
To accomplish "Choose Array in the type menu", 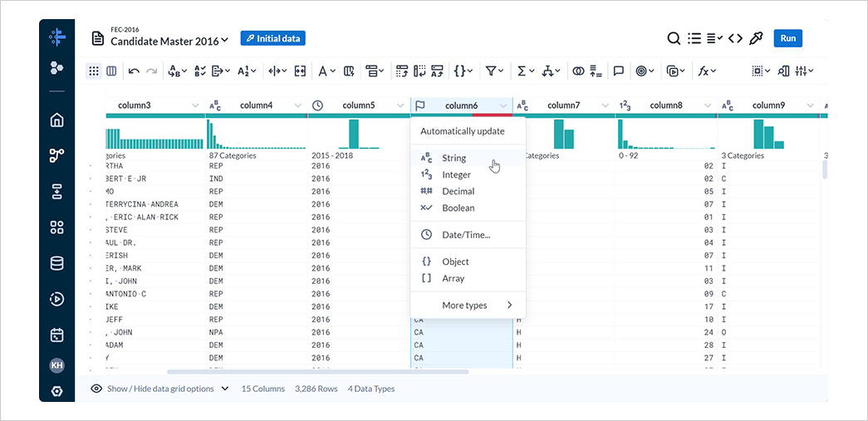I will coord(468,278).
